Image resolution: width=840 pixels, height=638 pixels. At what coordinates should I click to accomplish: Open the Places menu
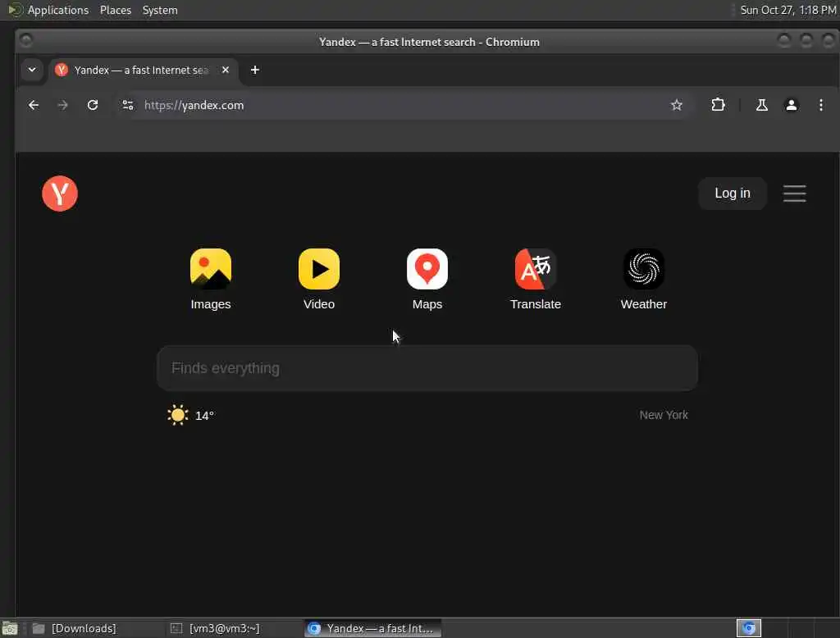pos(116,10)
